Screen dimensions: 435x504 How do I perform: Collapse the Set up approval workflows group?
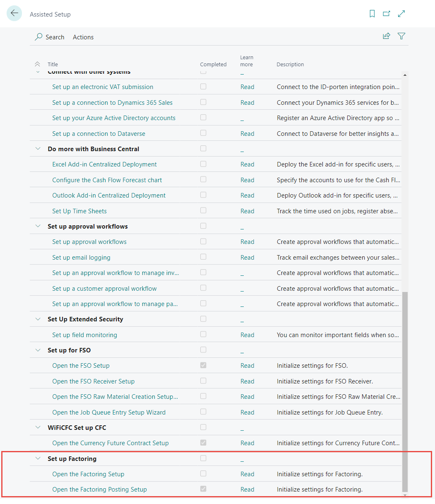coord(38,226)
